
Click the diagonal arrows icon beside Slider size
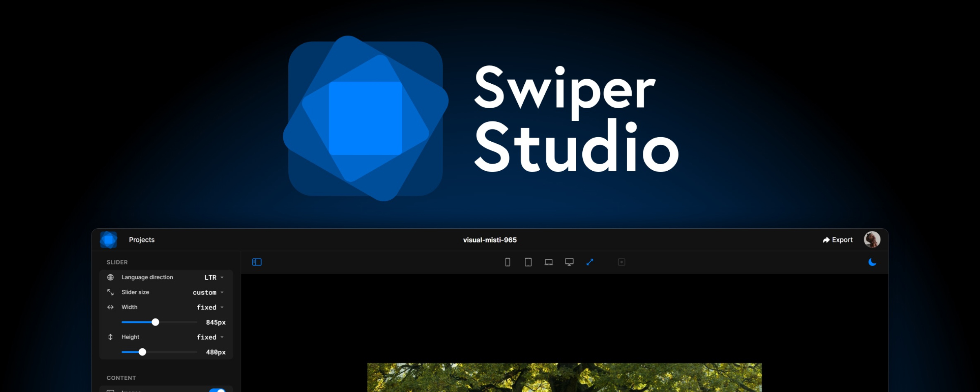tap(110, 292)
